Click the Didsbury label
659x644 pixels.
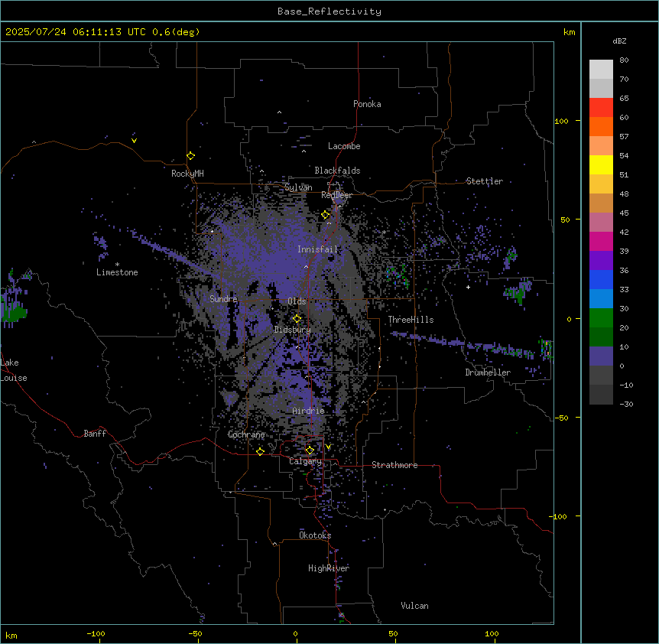293,330
